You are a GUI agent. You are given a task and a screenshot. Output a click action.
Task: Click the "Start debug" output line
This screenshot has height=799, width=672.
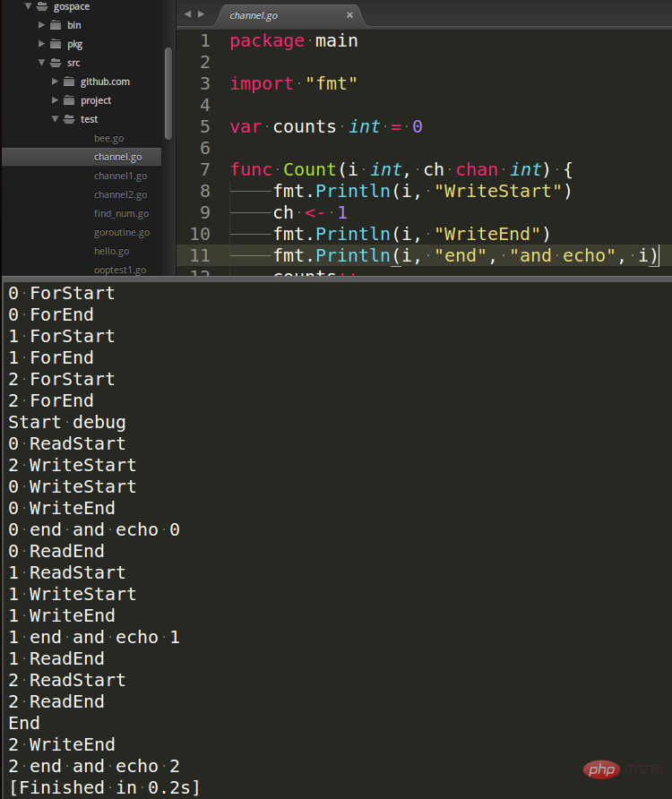(x=67, y=422)
